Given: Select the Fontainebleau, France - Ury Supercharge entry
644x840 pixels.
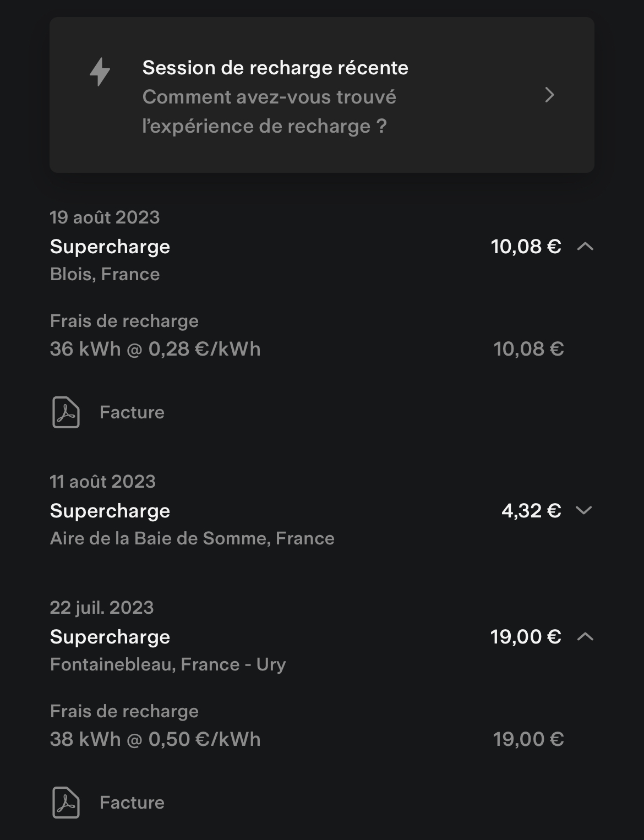Looking at the screenshot, I should coord(322,636).
